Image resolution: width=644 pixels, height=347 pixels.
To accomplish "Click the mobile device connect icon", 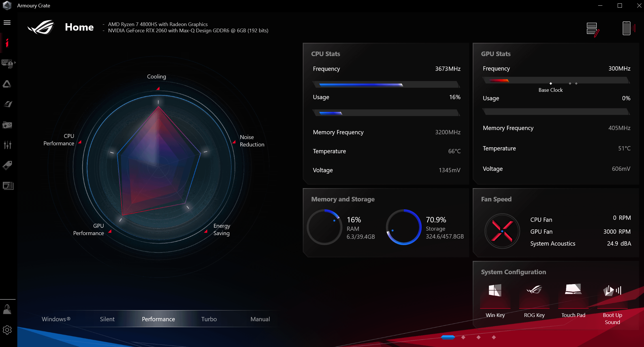I will [x=627, y=28].
